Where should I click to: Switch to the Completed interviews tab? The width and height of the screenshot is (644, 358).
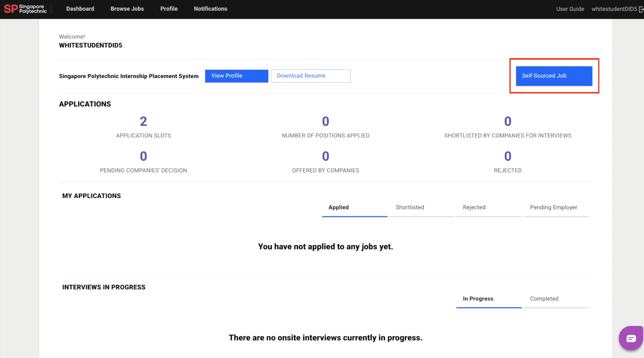(x=556, y=300)
